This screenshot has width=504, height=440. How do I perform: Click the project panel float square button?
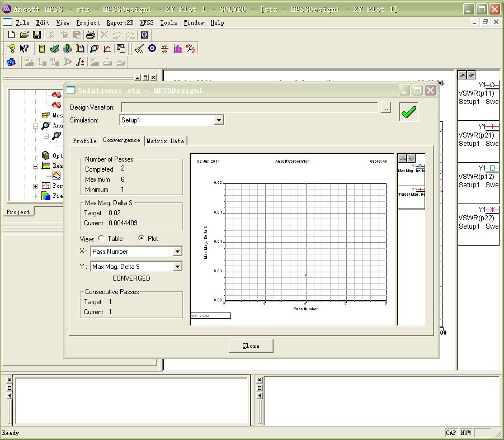point(145,77)
